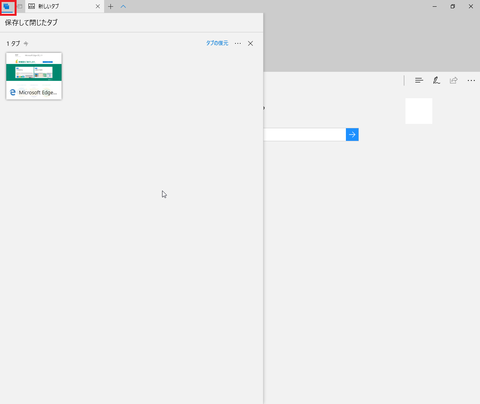Click タブの復元 to restore tabs

pos(217,43)
